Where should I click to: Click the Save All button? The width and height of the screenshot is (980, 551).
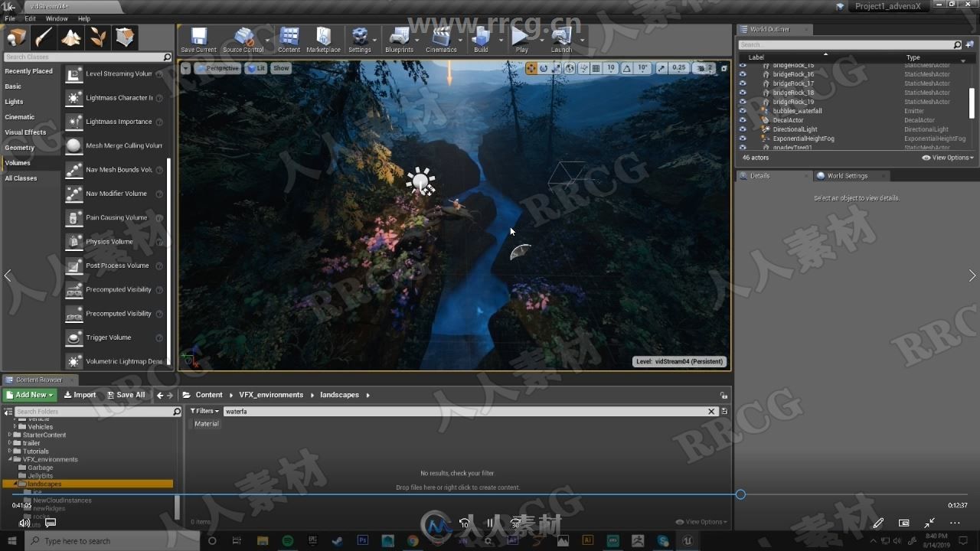[126, 395]
